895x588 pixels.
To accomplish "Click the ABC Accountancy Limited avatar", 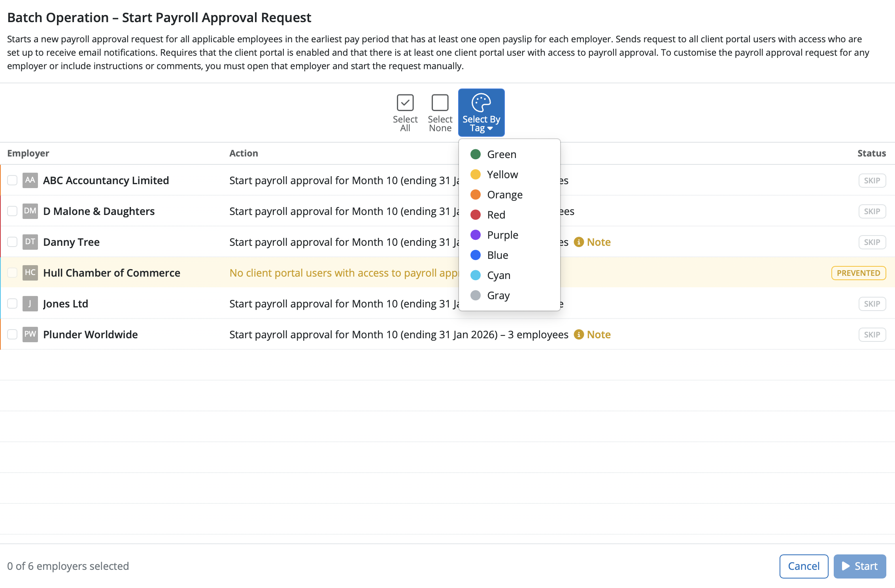I will click(x=30, y=180).
